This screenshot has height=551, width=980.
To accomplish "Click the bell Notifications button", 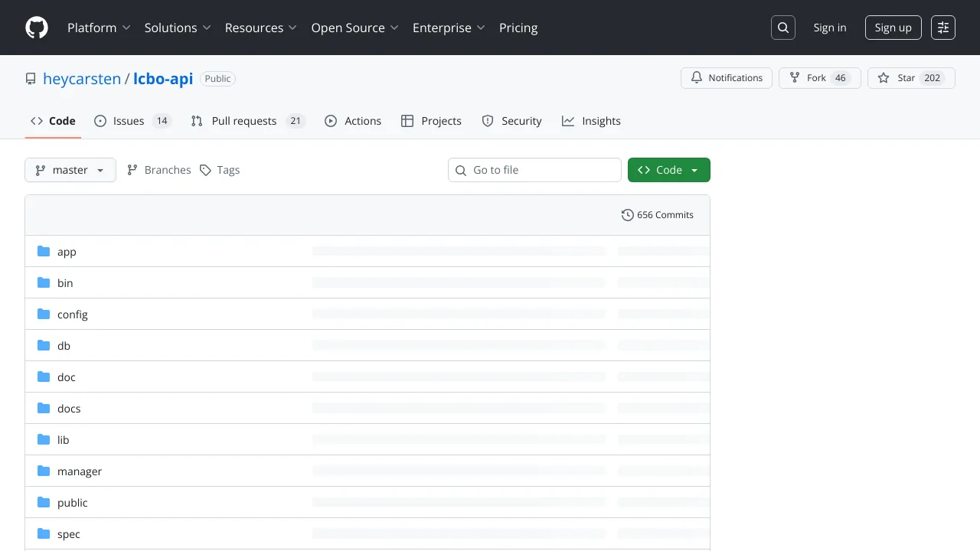I will (x=727, y=78).
